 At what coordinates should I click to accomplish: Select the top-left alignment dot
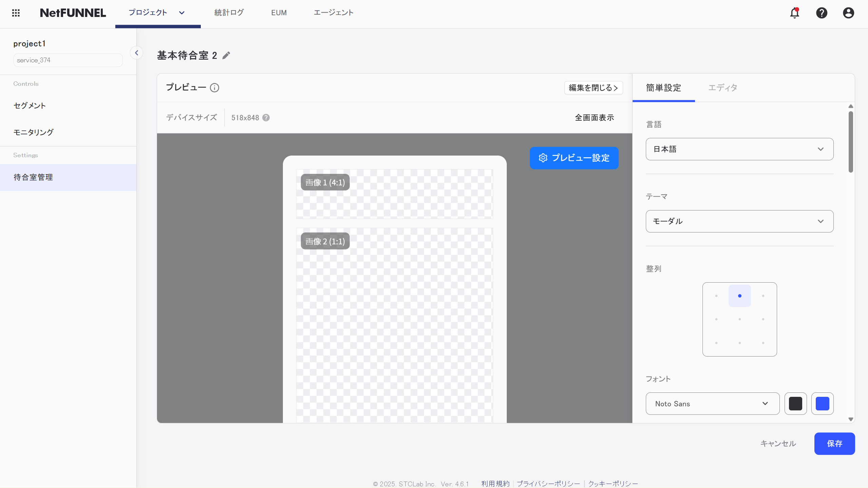(x=716, y=296)
